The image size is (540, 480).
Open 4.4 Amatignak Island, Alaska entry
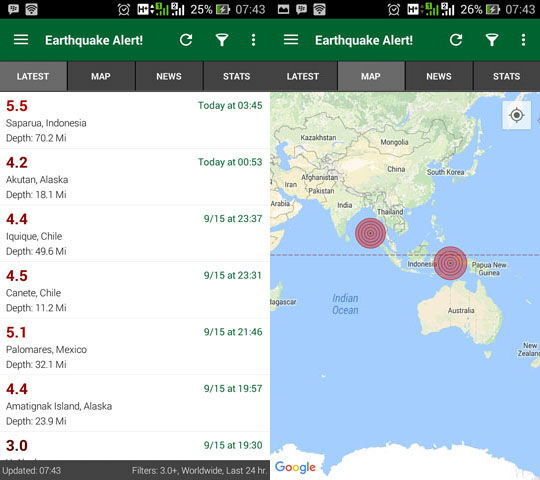point(135,404)
